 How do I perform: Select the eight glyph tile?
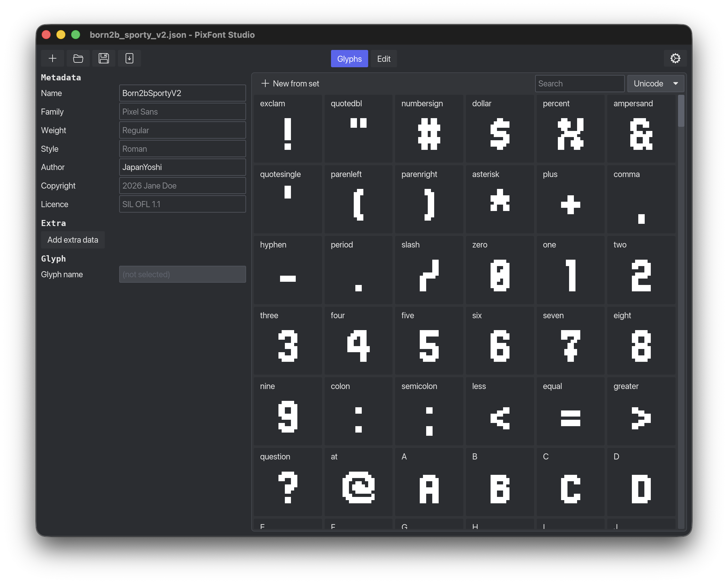(641, 340)
